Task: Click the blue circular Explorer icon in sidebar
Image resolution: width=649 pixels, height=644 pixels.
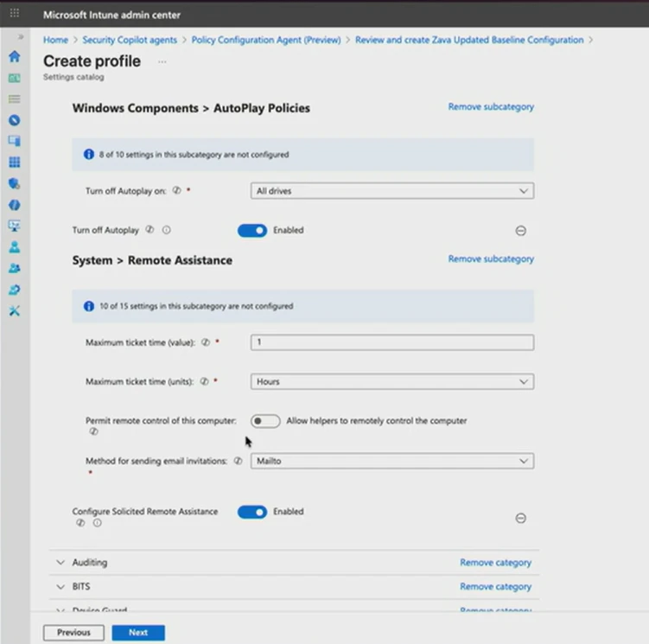Action: 15,120
